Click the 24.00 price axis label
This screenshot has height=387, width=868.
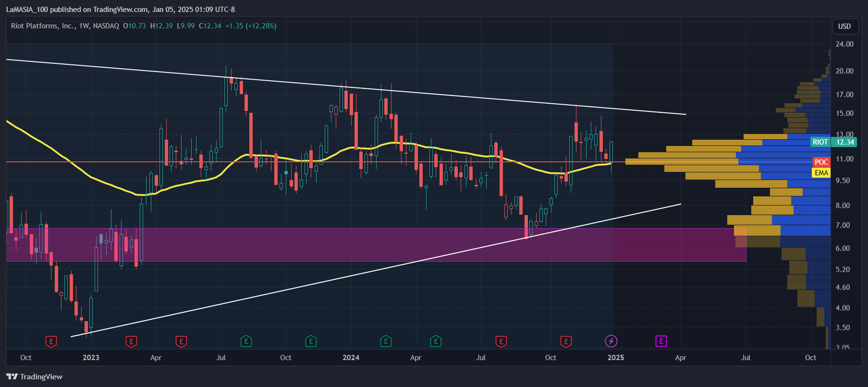click(844, 44)
